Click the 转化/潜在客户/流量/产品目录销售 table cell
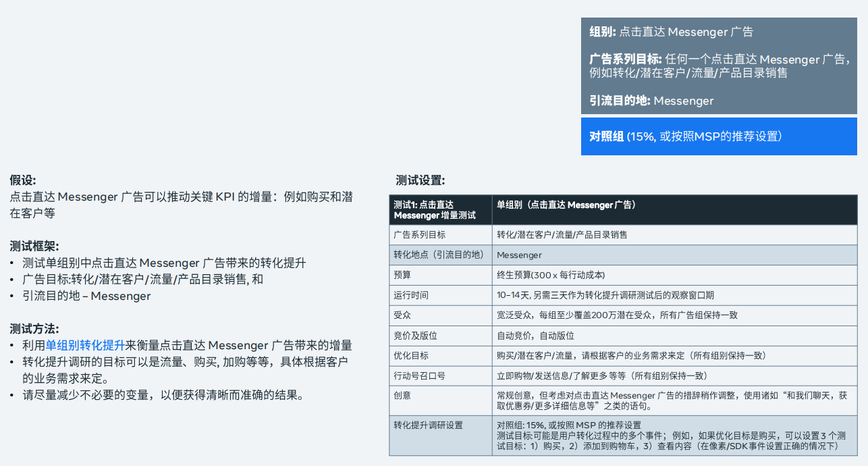 (675, 235)
